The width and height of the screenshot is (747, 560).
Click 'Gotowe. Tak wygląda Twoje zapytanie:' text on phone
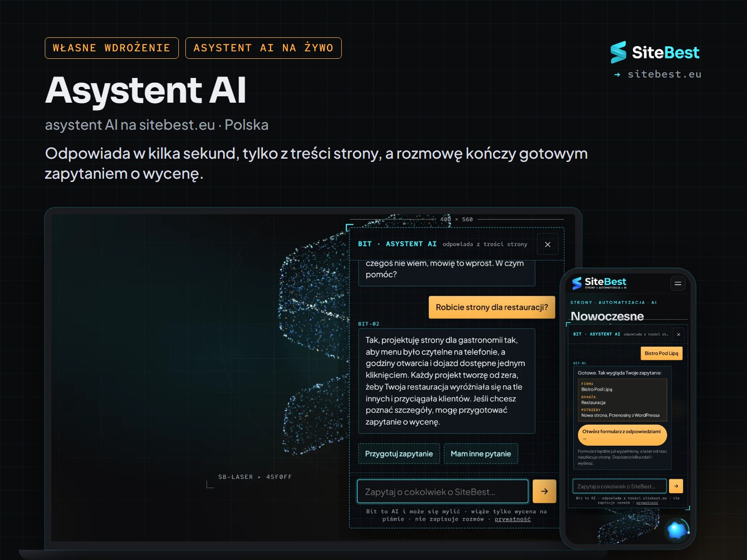(620, 373)
